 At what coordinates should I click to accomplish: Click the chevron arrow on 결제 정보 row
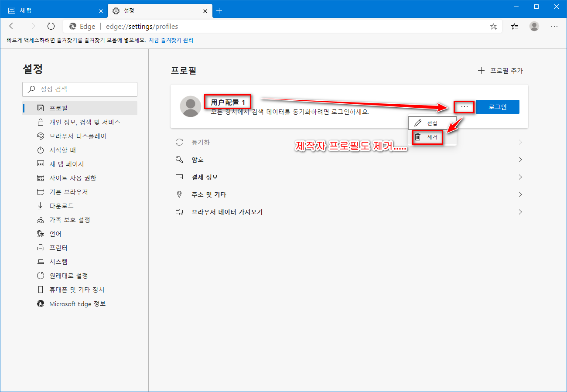(x=520, y=177)
